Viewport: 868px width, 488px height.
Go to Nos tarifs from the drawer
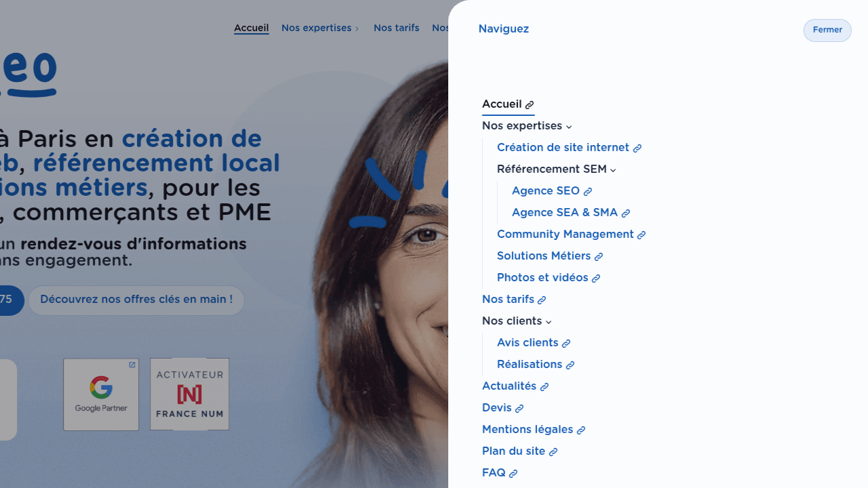tap(514, 300)
